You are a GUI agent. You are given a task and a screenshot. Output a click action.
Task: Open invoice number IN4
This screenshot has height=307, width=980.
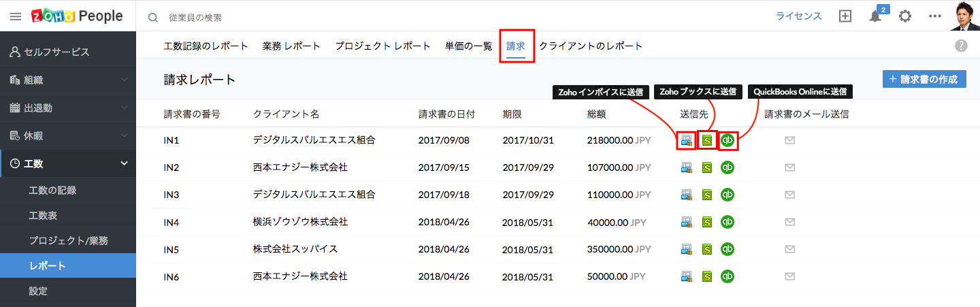click(171, 222)
